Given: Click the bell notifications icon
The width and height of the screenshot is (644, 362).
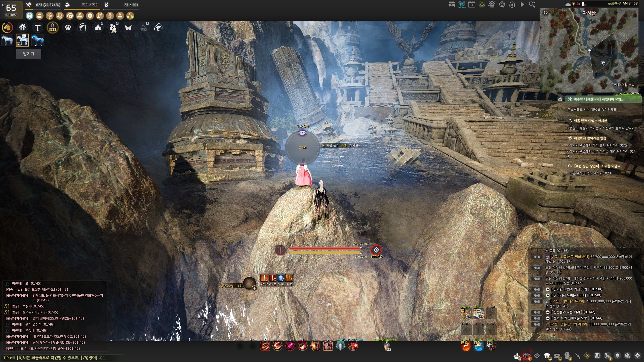Looking at the screenshot, I should [617, 356].
